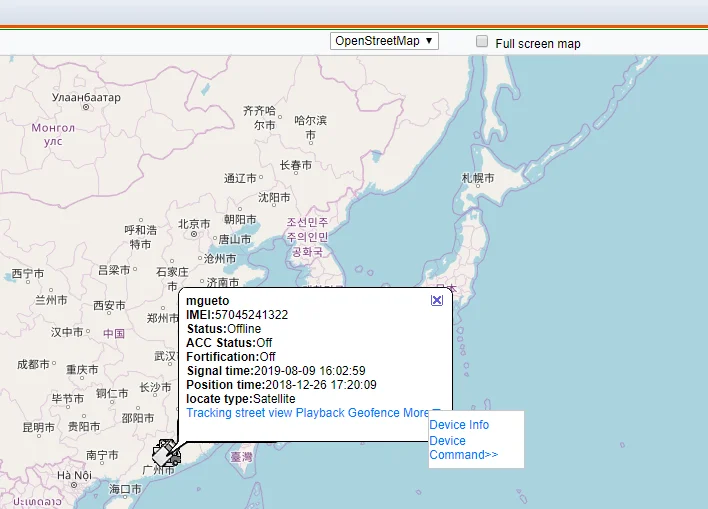Click the 臺灣 label on the map

(242, 457)
